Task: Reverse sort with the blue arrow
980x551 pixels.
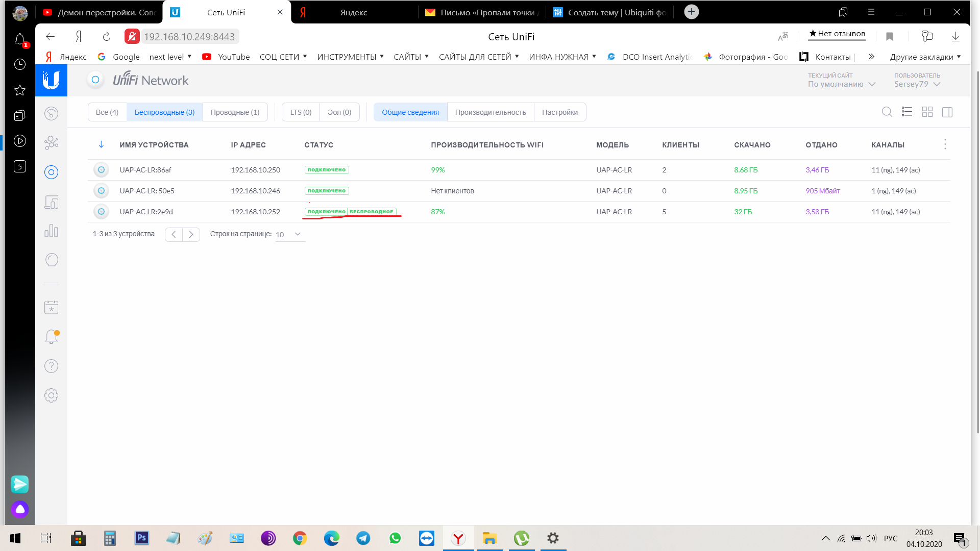Action: point(101,144)
